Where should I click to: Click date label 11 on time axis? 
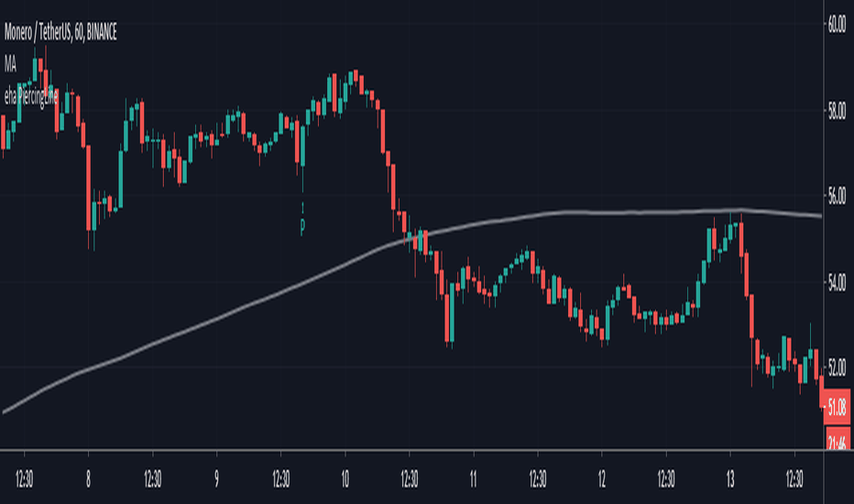tap(474, 479)
